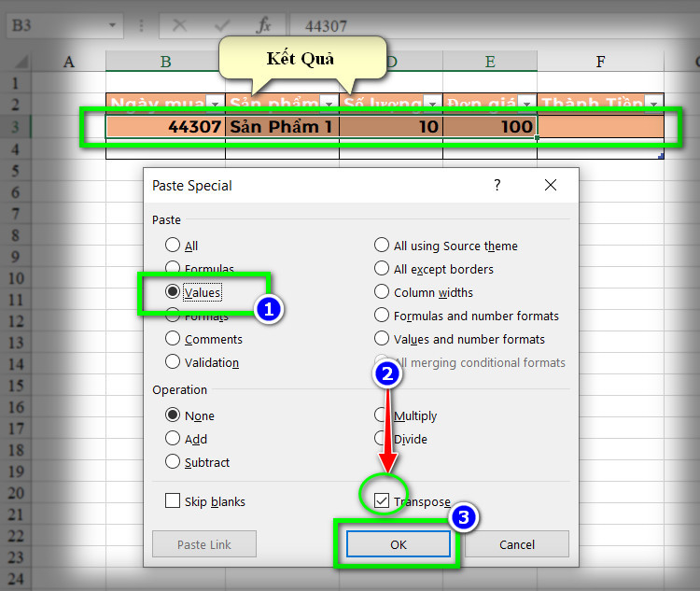Select column A header
This screenshot has width=700, height=591.
pyautogui.click(x=69, y=62)
